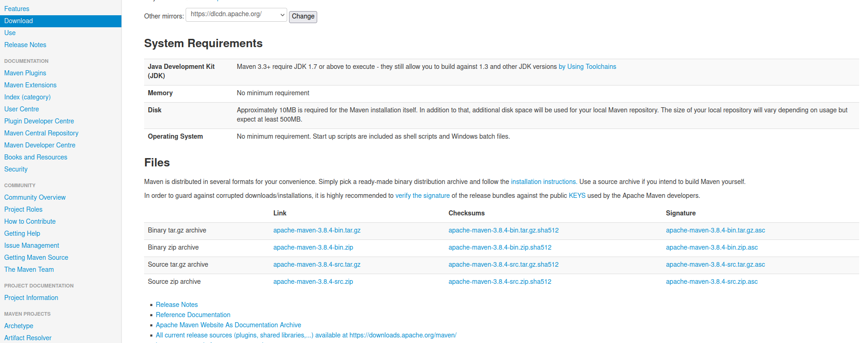This screenshot has height=343, width=868.
Task: Select Download in the sidebar
Action: [x=60, y=21]
